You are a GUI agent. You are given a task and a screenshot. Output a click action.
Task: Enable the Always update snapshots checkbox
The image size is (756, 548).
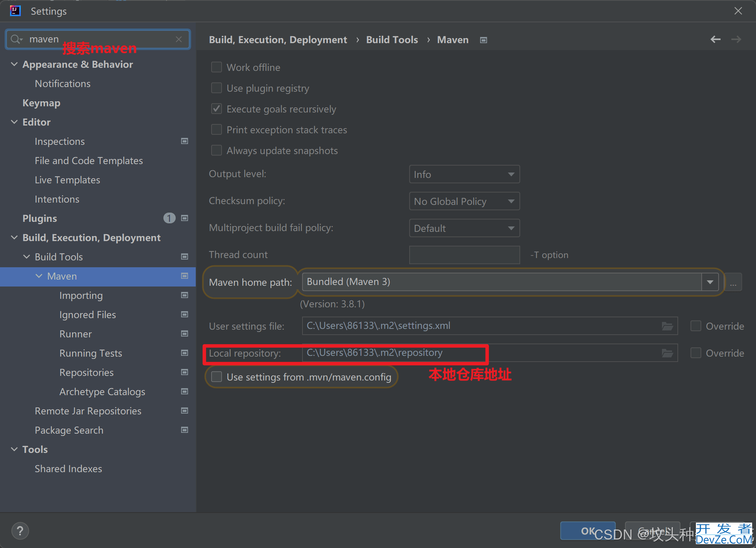click(217, 150)
